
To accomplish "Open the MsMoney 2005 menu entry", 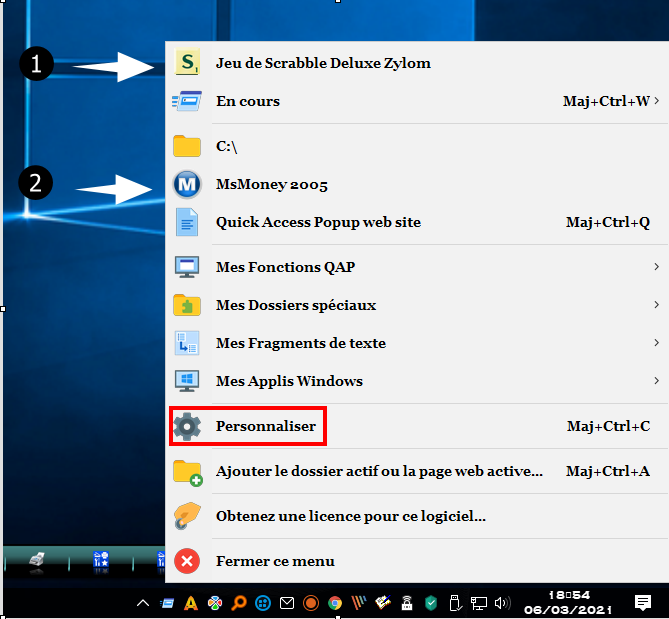I will click(x=271, y=185).
